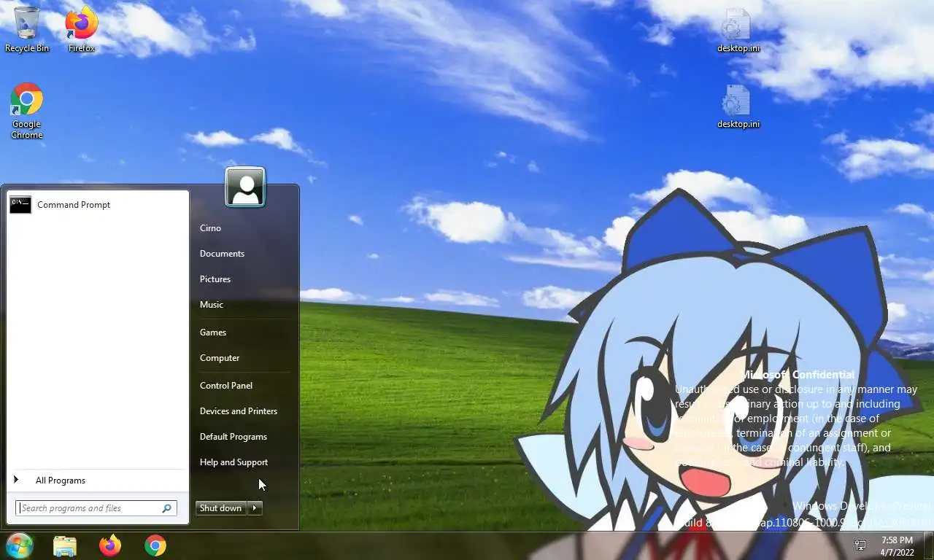Open the Recycle Bin desktop icon
This screenshot has height=560, width=934.
point(27,29)
